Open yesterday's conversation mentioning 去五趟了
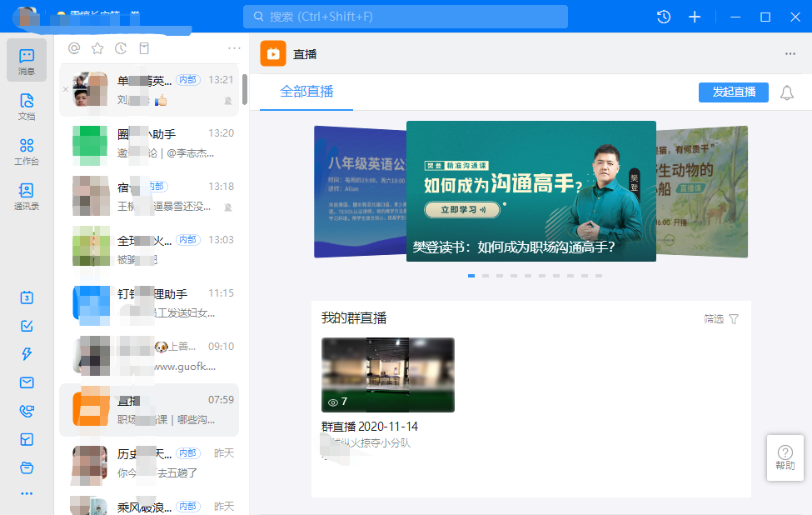This screenshot has width=812, height=515. coord(149,463)
